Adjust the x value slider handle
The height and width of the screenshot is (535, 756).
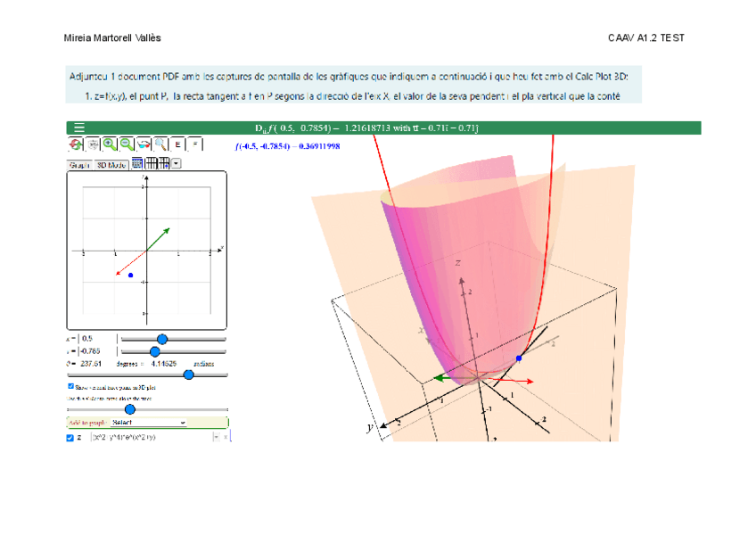(162, 339)
